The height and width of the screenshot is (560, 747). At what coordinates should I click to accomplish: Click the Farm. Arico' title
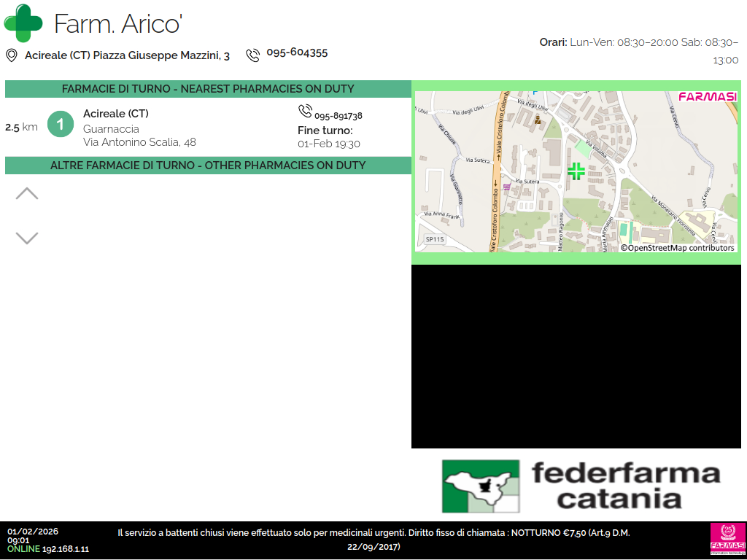click(x=117, y=24)
